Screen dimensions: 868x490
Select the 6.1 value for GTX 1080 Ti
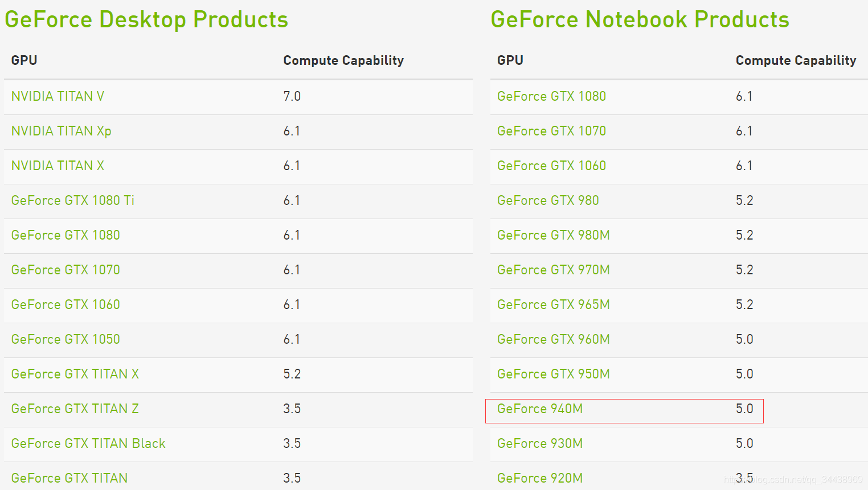tap(292, 200)
